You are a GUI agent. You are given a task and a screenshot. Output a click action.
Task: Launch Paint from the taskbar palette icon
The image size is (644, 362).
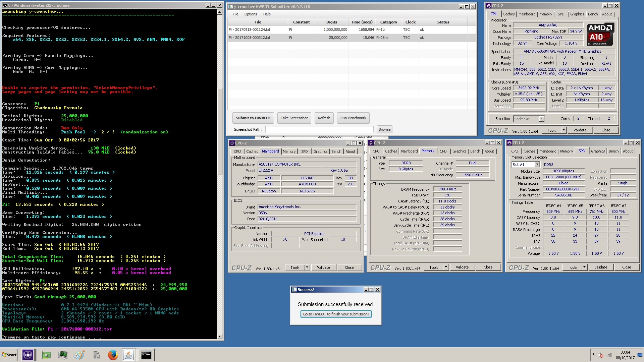pyautogui.click(x=79, y=355)
